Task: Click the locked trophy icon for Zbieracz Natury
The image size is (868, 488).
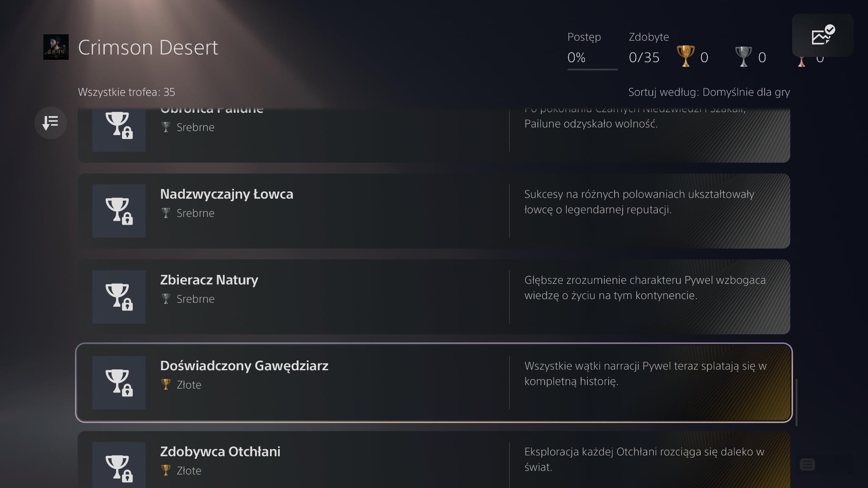Action: point(119,297)
